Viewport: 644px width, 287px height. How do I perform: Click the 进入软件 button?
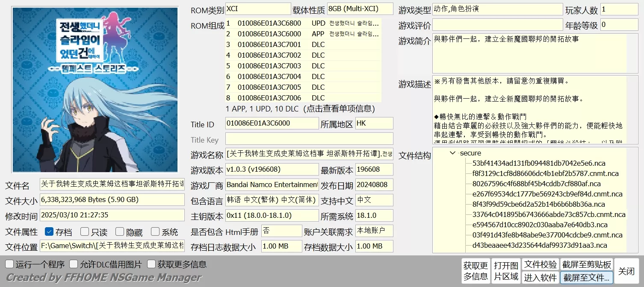(541, 277)
